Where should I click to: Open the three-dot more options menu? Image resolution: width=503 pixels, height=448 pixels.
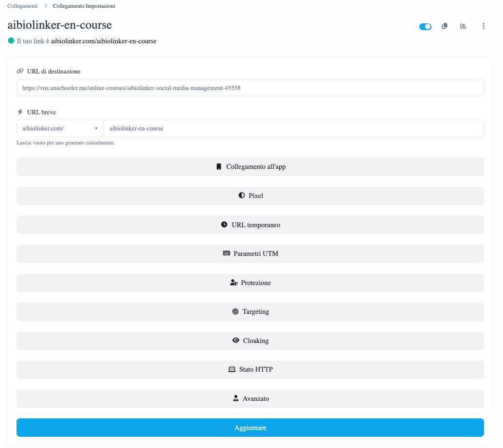[483, 26]
